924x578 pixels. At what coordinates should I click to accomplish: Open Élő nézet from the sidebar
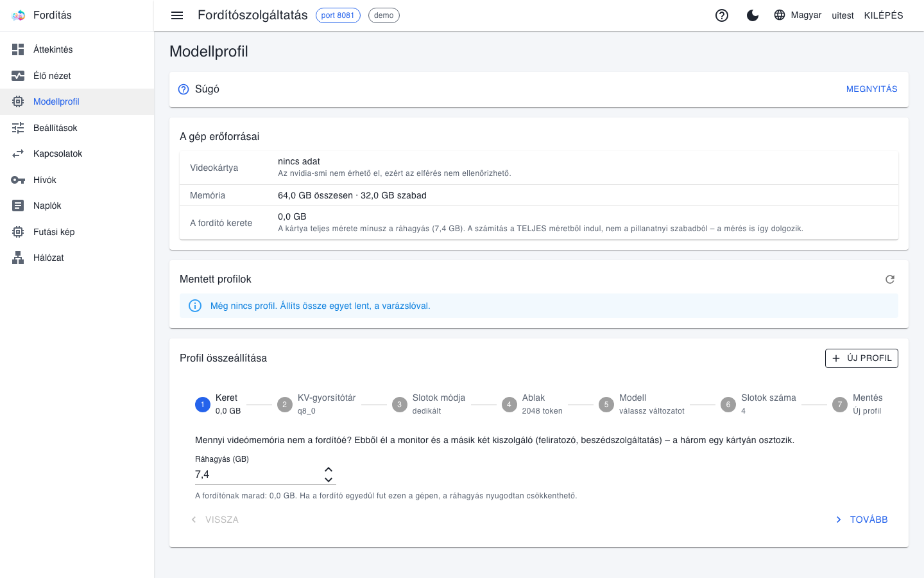77,76
